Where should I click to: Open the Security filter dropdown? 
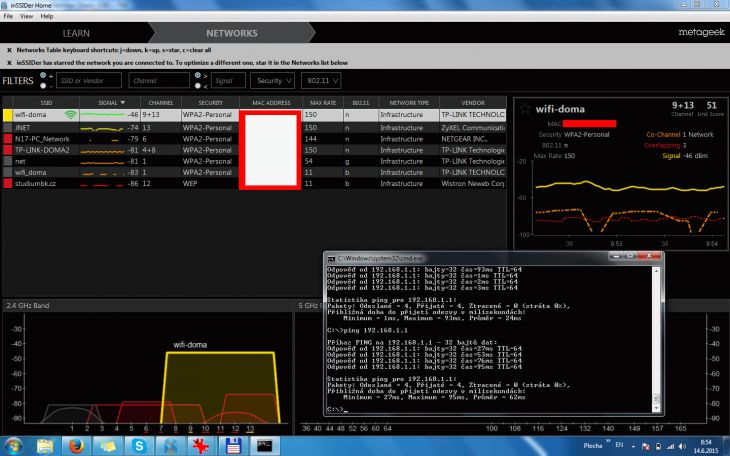pos(272,81)
